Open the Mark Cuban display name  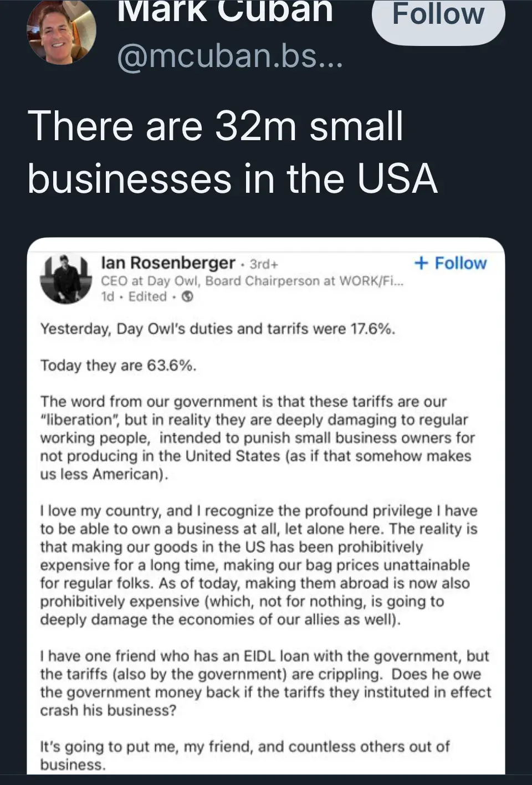pos(225,12)
